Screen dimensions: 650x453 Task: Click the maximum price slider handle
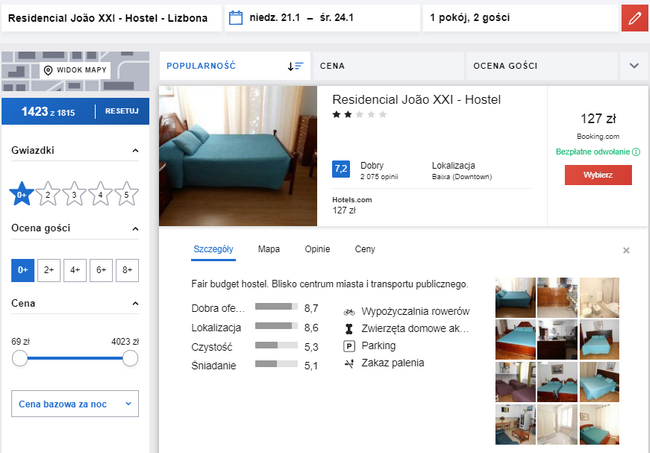(x=129, y=359)
